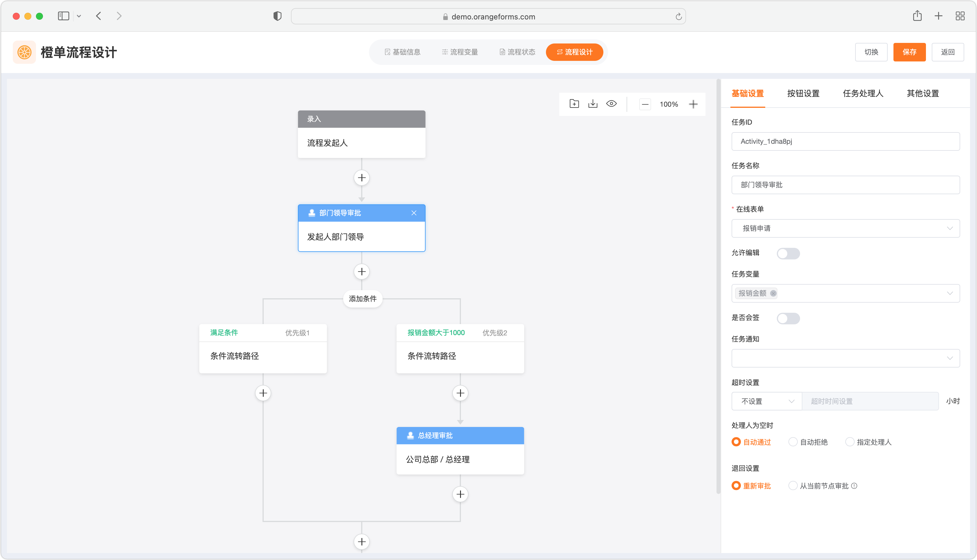Switch to 流程变量 step
This screenshot has width=977, height=560.
[460, 52]
